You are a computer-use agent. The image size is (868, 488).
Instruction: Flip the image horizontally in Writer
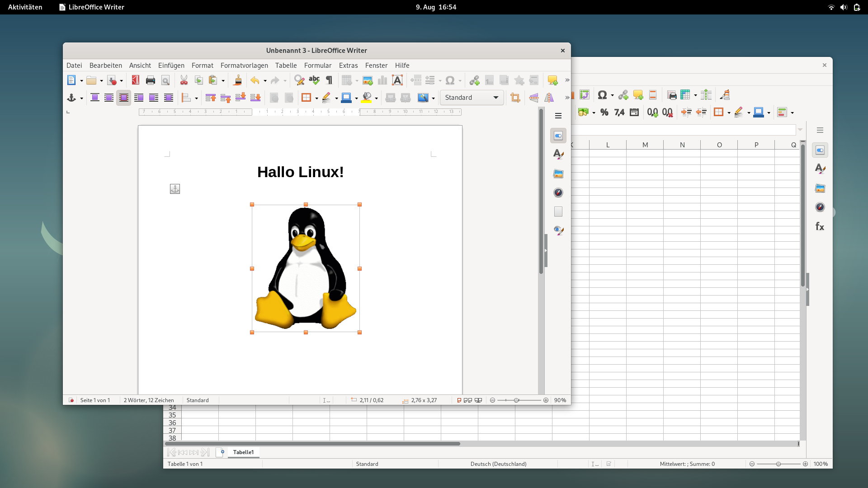(549, 98)
